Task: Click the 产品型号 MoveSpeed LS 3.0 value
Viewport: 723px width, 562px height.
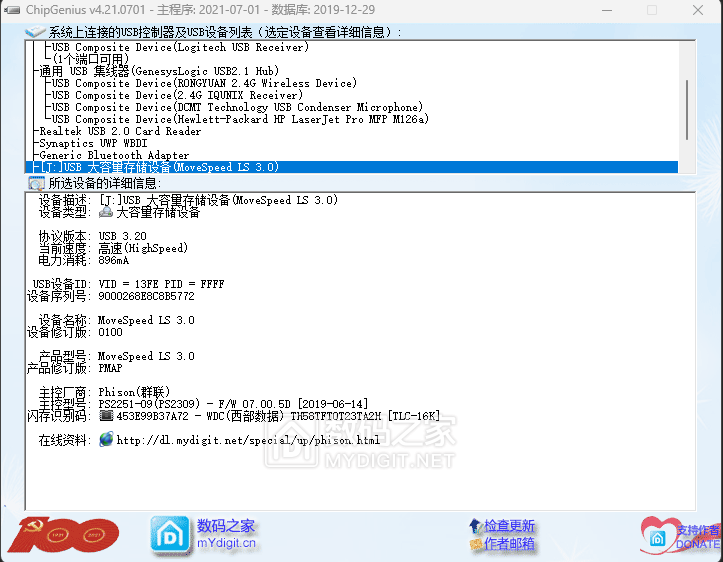Action: 146,356
